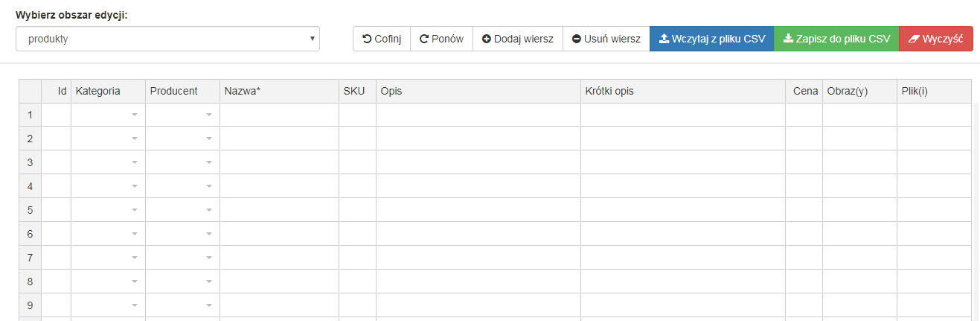Image resolution: width=980 pixels, height=321 pixels.
Task: Click the Opis cell in row 4
Action: pos(478,186)
